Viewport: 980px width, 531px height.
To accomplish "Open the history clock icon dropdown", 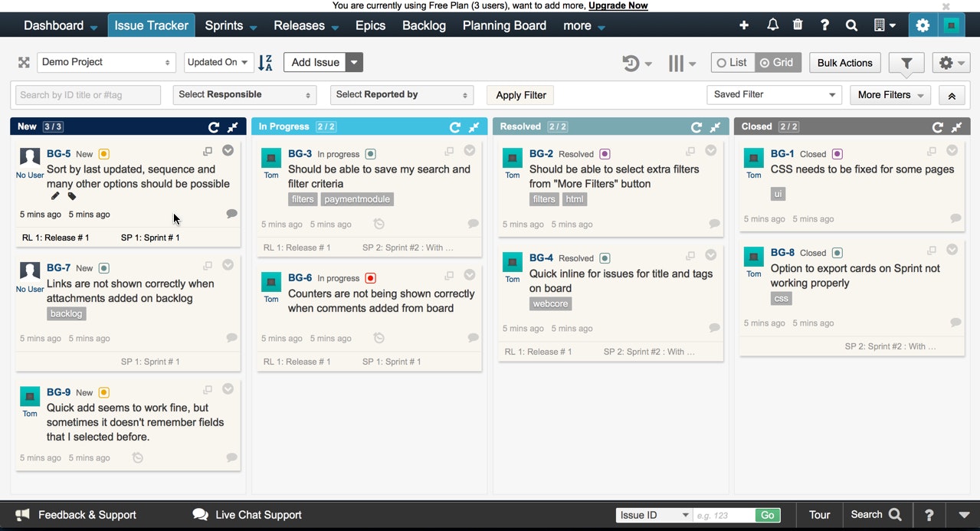I will coord(636,63).
